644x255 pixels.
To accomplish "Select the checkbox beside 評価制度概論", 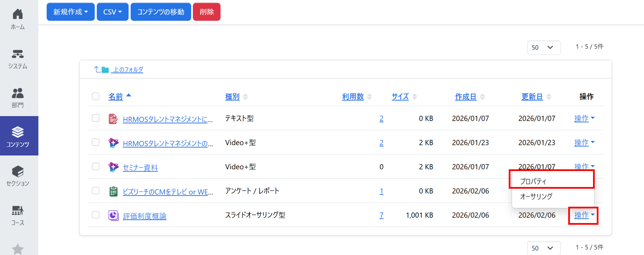I will tap(95, 215).
